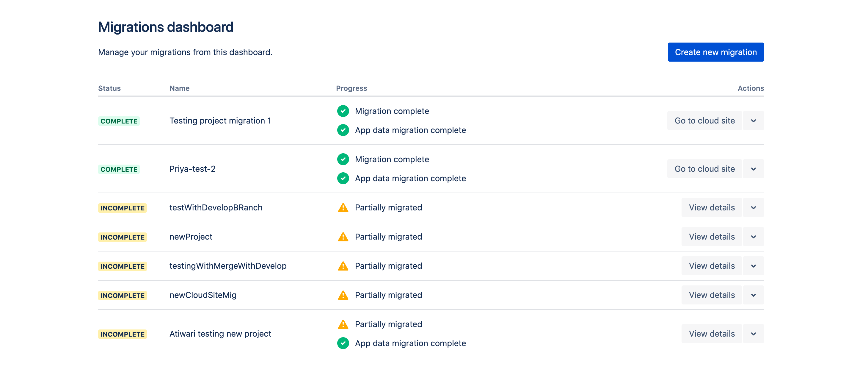The image size is (868, 375).
Task: Click Go to cloud site for Testing project migration 1
Action: pyautogui.click(x=704, y=120)
